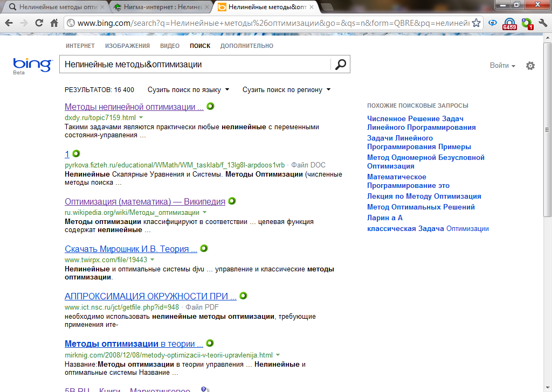The height and width of the screenshot is (392, 552).
Task: Click the РЕЗУЛЬТАТОВ: 16 400 count text
Action: pos(99,89)
